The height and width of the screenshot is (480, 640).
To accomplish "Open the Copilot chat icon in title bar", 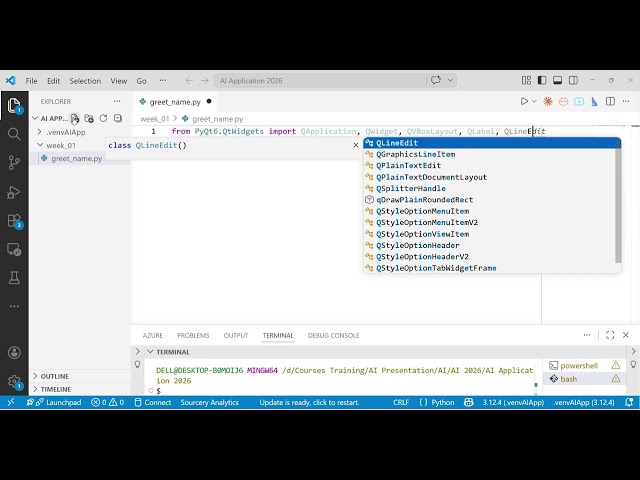I will pyautogui.click(x=436, y=80).
